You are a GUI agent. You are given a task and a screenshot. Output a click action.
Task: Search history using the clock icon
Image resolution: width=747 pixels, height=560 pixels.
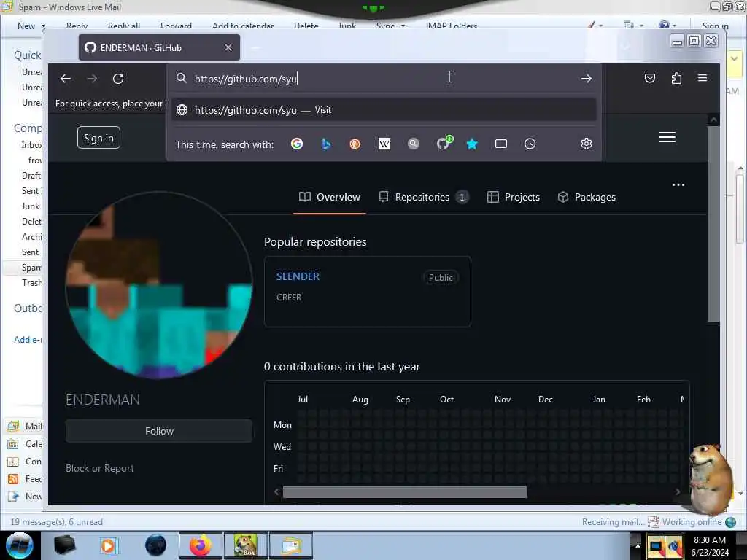tap(530, 144)
